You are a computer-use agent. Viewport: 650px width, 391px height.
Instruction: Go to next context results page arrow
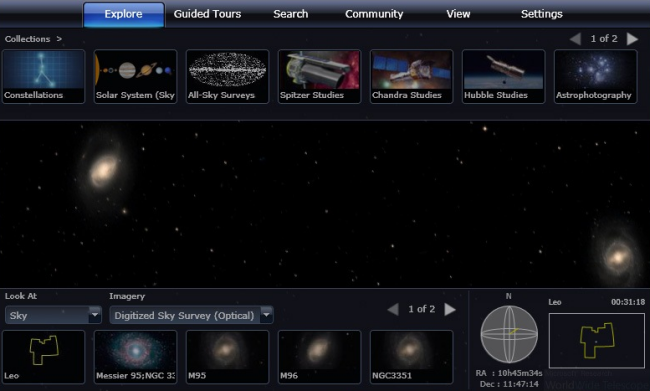click(450, 309)
